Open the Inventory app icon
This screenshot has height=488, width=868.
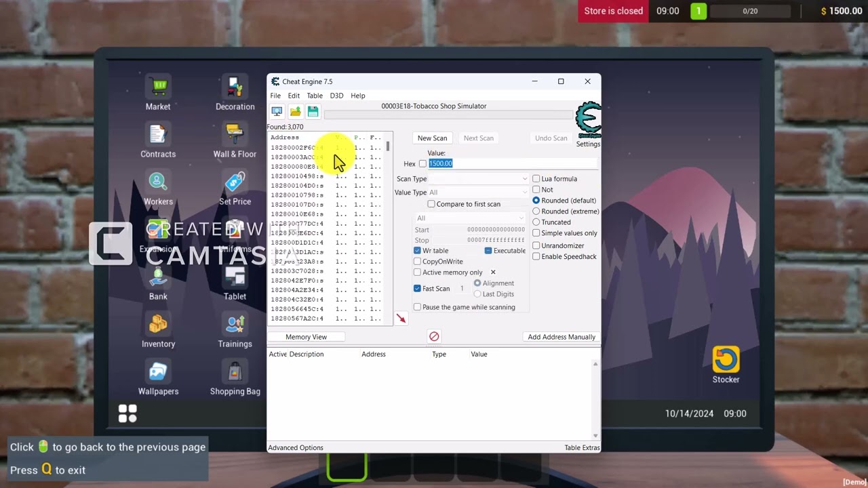(x=158, y=324)
